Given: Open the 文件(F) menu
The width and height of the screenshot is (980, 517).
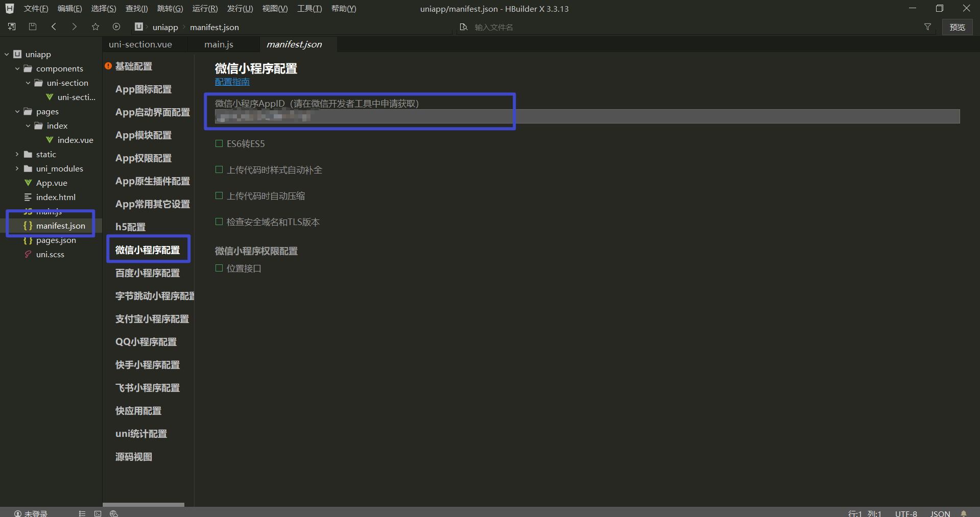Looking at the screenshot, I should point(36,9).
